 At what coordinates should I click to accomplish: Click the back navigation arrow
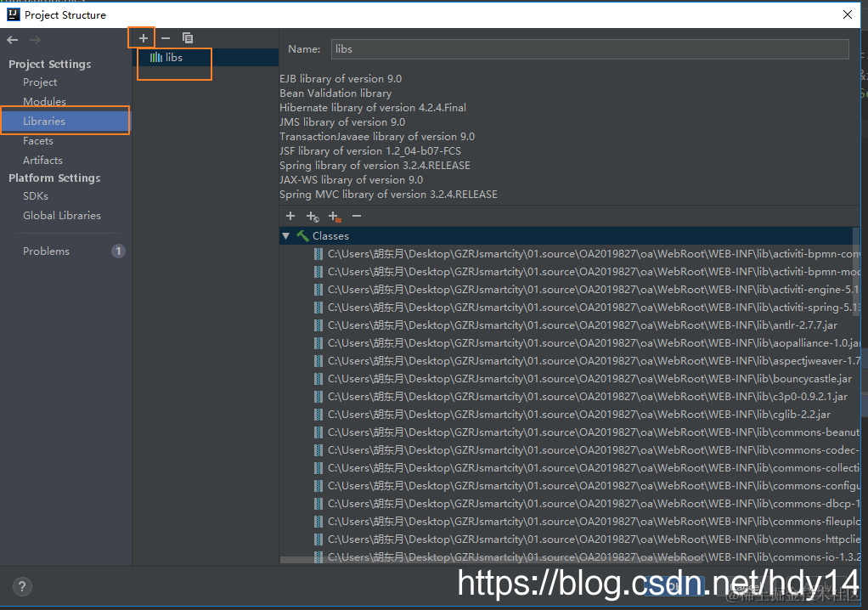point(12,40)
